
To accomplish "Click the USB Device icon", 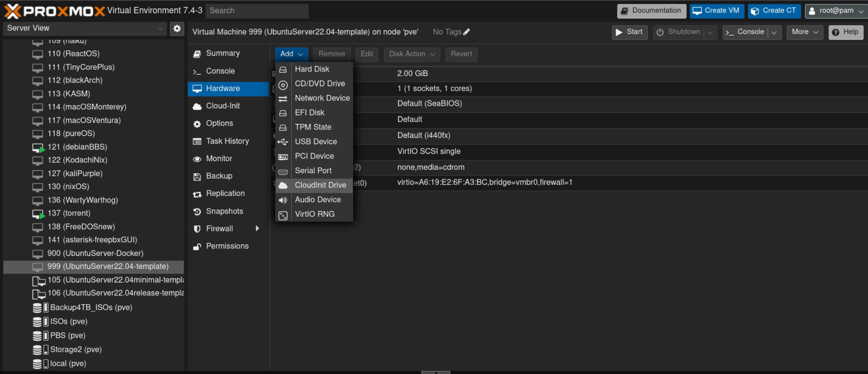I will (x=283, y=142).
